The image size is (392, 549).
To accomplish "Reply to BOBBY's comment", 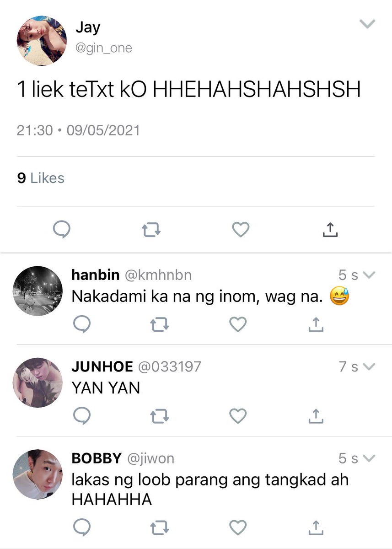I will pos(82,527).
